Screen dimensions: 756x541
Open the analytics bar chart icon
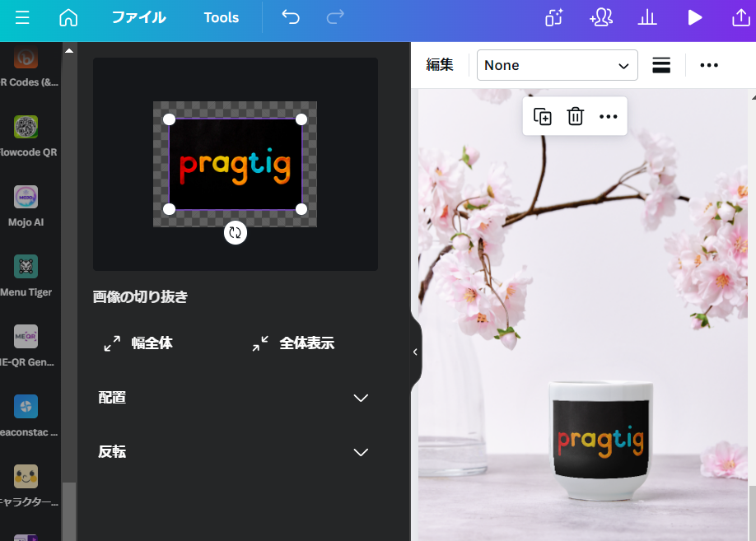click(x=647, y=18)
